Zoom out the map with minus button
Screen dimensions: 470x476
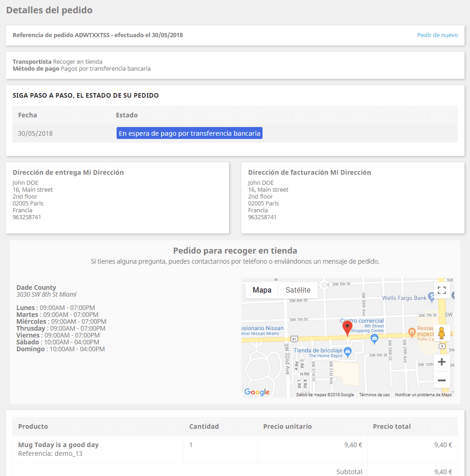[442, 380]
